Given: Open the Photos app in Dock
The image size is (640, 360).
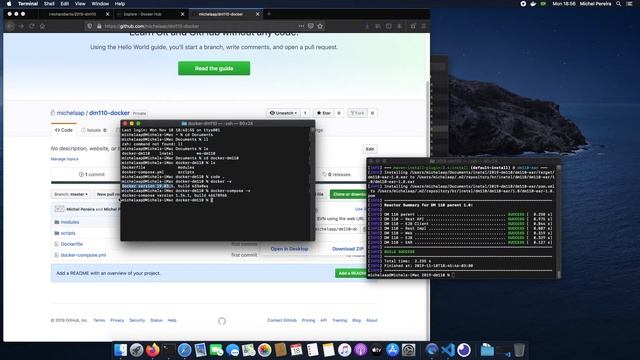Looking at the screenshot, I should (264, 350).
